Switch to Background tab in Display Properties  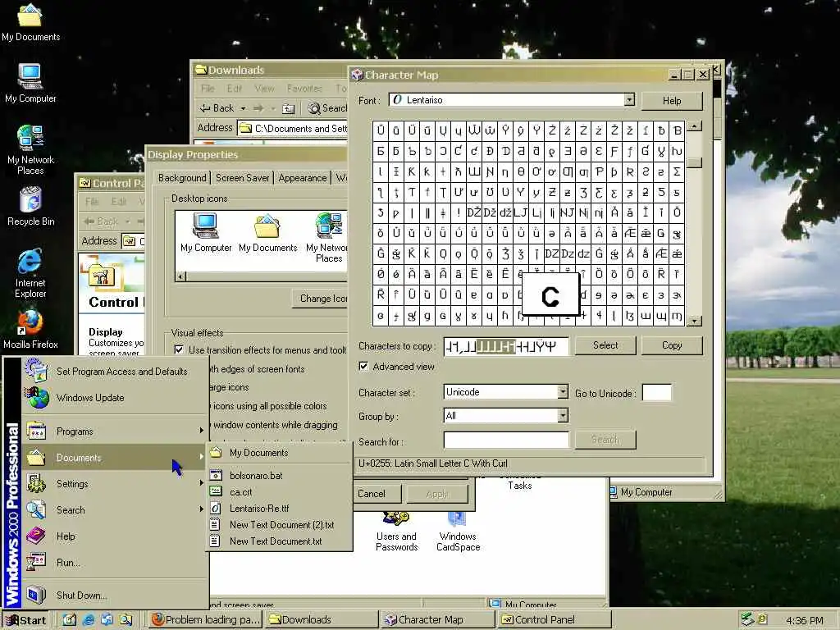(182, 178)
